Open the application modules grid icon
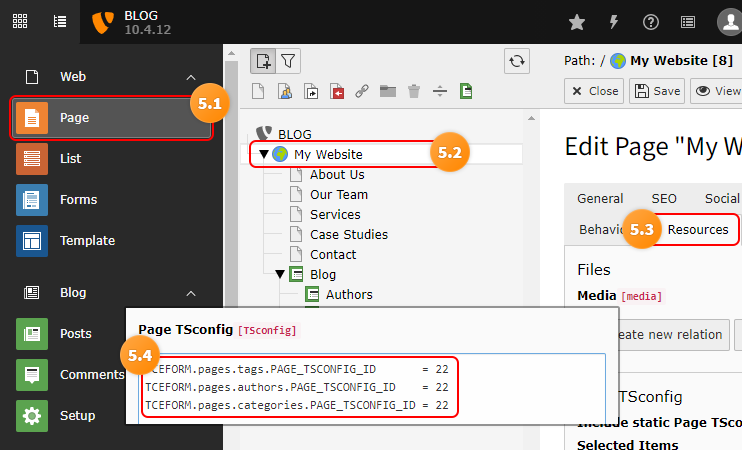This screenshot has height=450, width=742. 20,21
